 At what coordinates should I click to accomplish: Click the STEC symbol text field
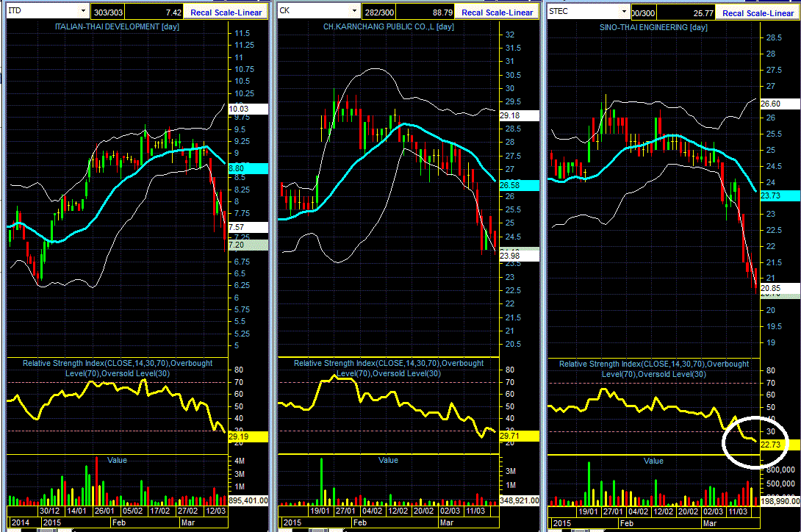584,11
